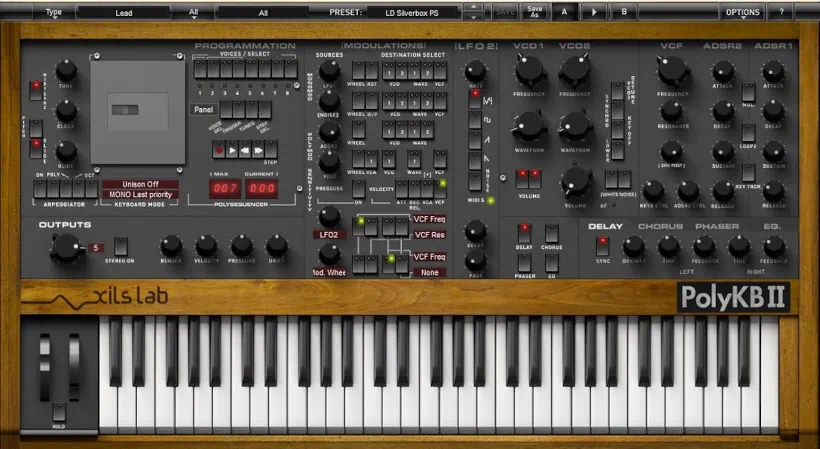The width and height of the screenshot is (820, 449).
Task: Click the TUNE knob
Action: (66, 70)
